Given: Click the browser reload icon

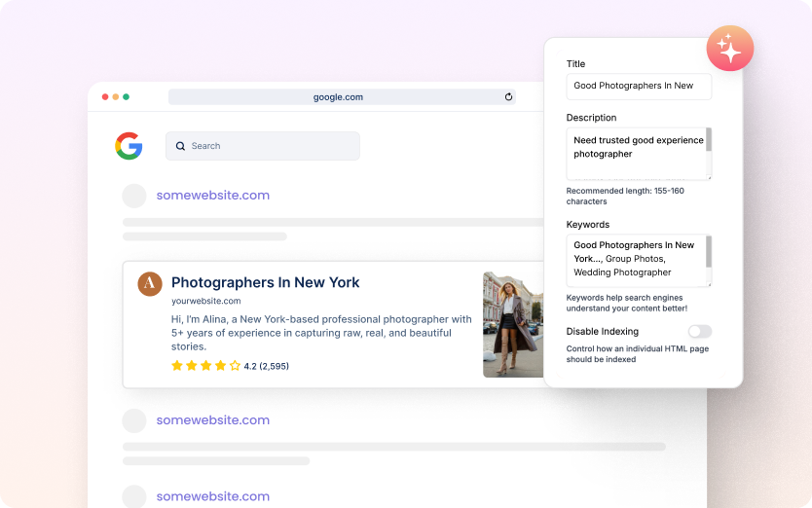Looking at the screenshot, I should pyautogui.click(x=508, y=97).
